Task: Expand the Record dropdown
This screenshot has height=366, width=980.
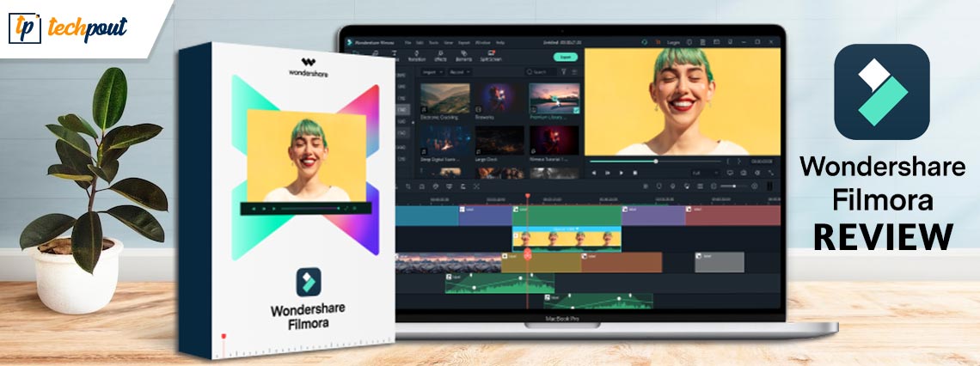Action: (459, 72)
